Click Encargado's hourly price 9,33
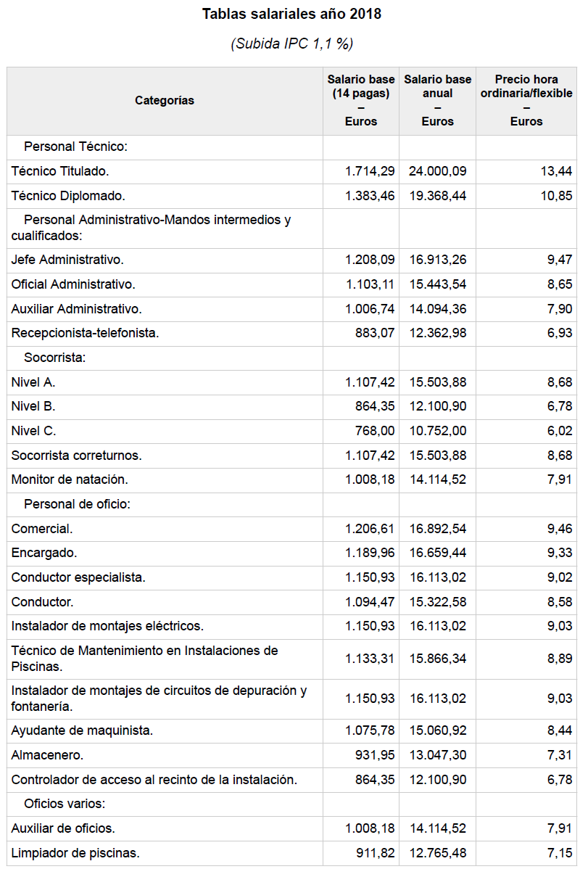 pos(560,553)
